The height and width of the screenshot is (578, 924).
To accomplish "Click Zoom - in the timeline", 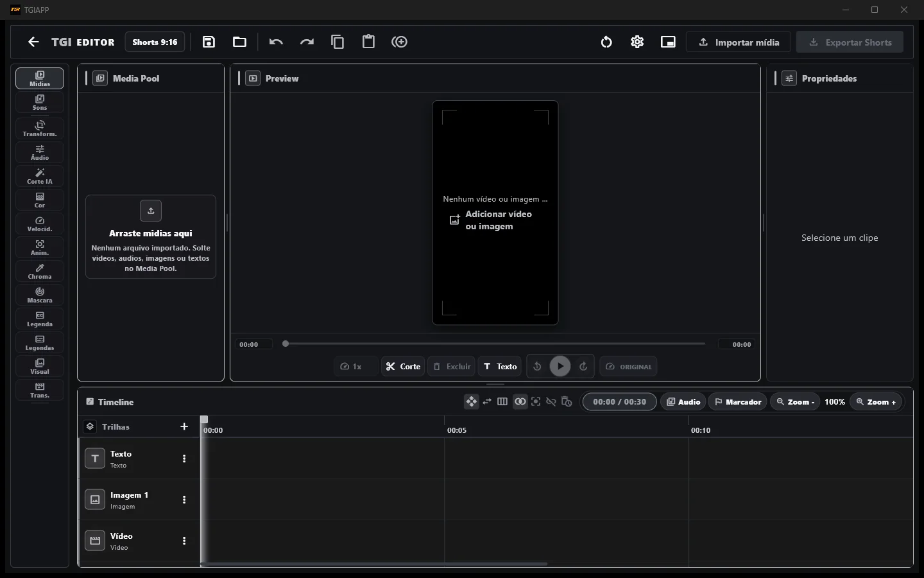I will point(795,401).
